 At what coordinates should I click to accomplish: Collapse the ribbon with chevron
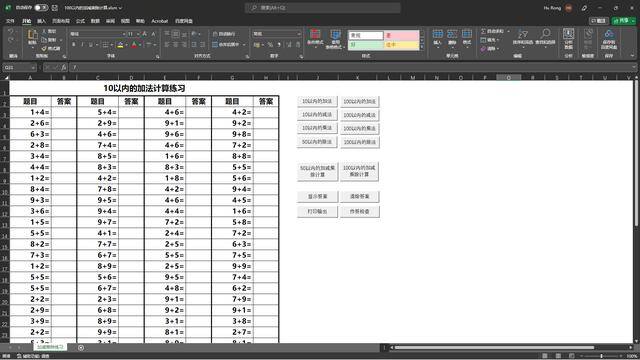[x=633, y=56]
